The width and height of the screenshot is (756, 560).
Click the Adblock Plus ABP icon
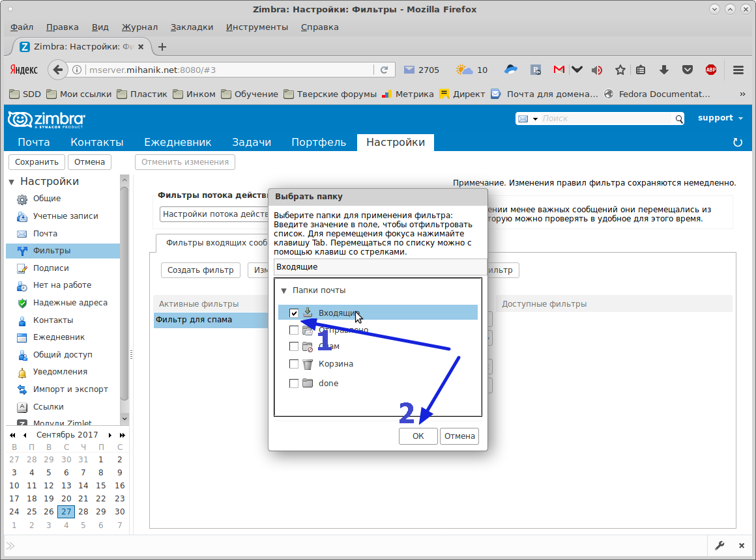710,70
